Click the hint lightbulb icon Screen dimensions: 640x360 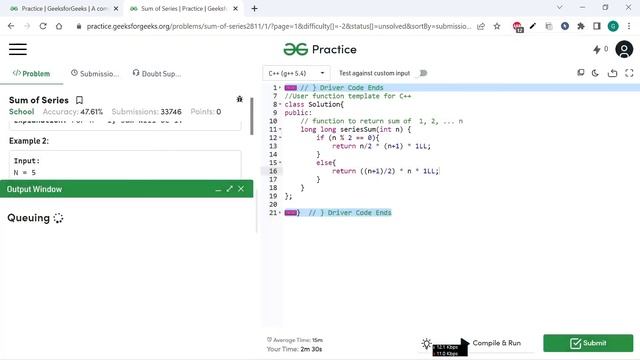coord(426,343)
